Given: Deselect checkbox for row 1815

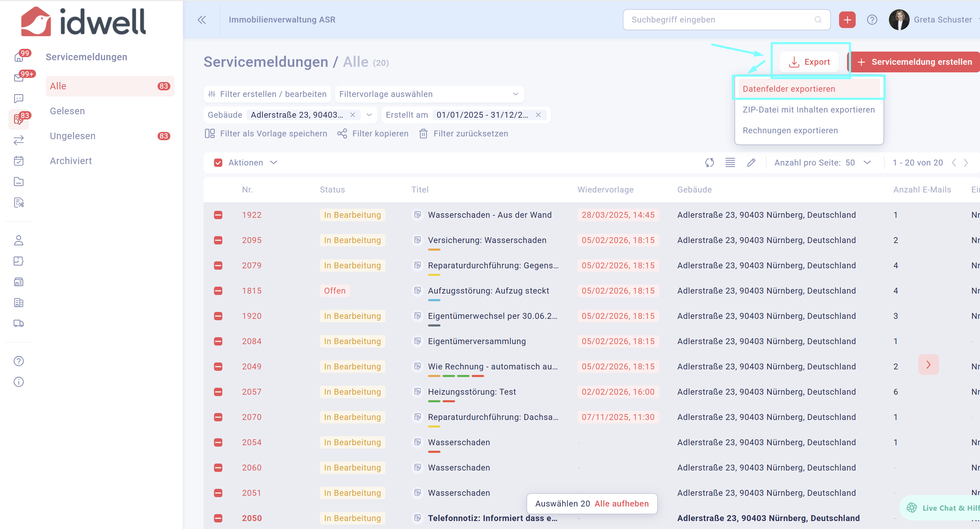Looking at the screenshot, I should tap(218, 291).
